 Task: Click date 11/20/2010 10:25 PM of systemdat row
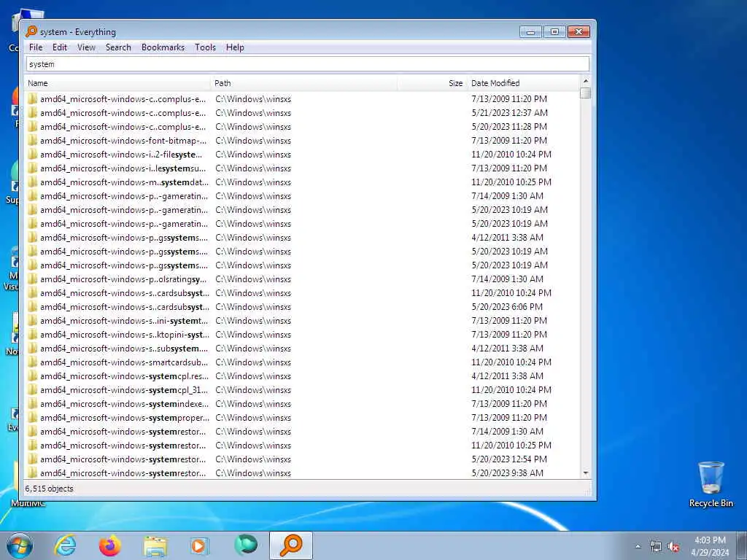[x=511, y=182]
